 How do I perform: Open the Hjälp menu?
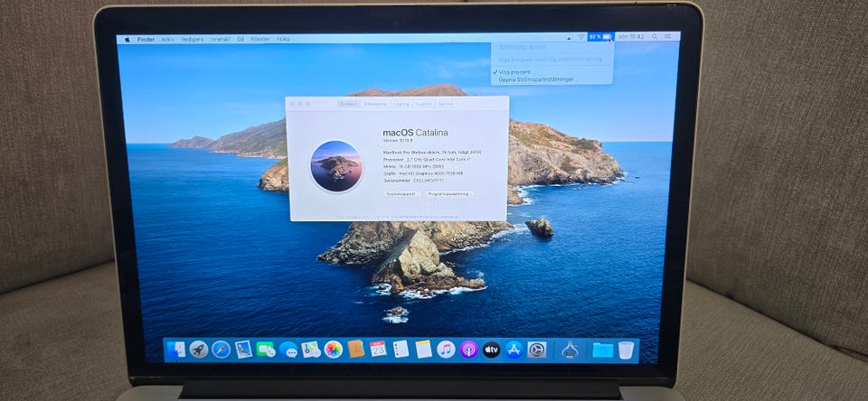283,39
